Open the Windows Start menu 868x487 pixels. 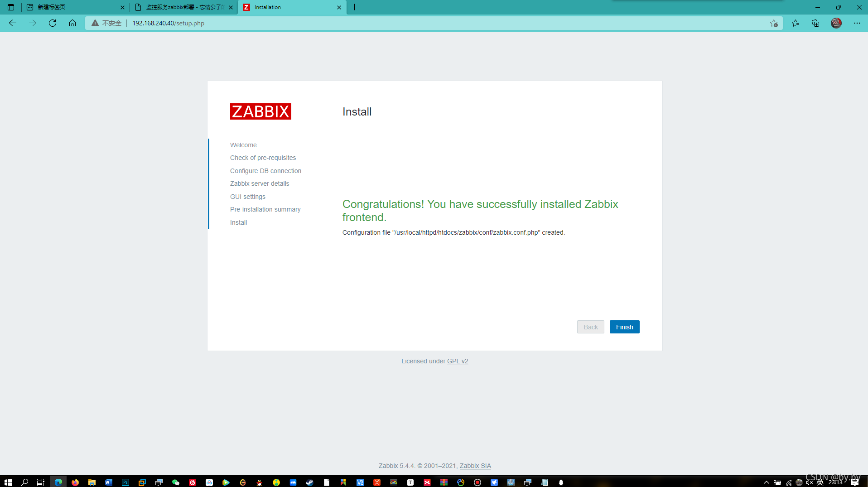coord(8,482)
